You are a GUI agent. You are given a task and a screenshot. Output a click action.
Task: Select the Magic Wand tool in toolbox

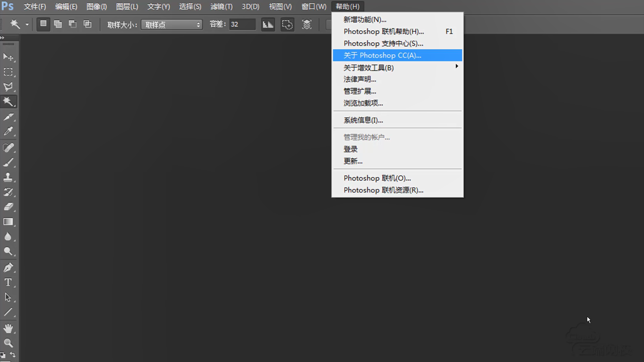[x=8, y=101]
